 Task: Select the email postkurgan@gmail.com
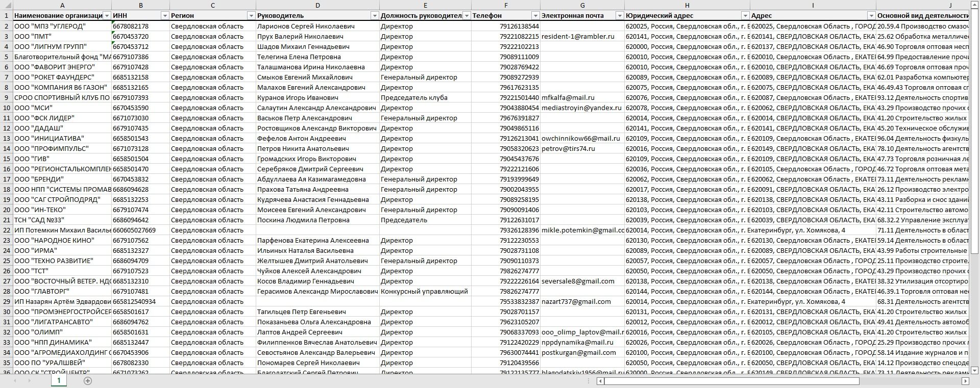tap(582, 352)
